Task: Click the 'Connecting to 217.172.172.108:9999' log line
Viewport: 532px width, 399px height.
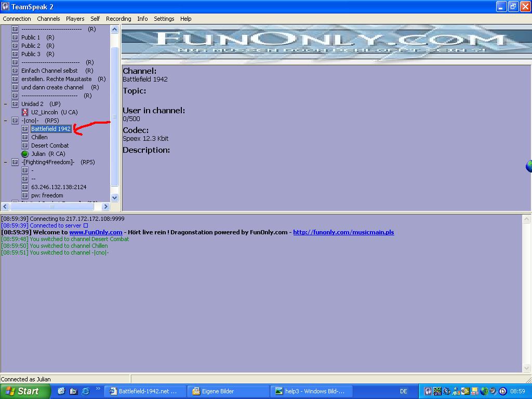Action: 63,219
